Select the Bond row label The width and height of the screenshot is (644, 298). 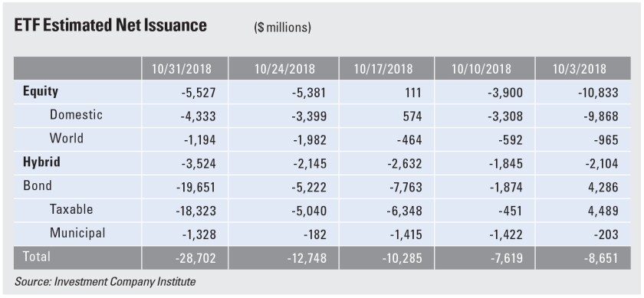coord(38,185)
